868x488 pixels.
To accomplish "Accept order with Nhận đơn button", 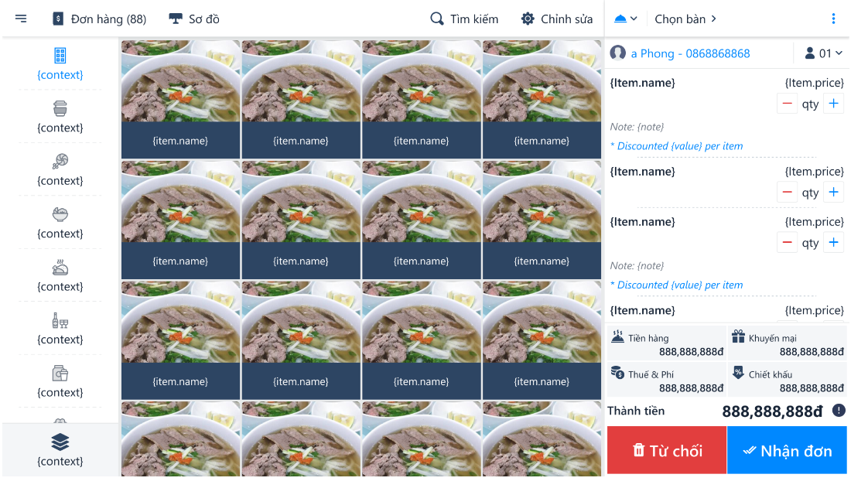I will click(x=787, y=450).
